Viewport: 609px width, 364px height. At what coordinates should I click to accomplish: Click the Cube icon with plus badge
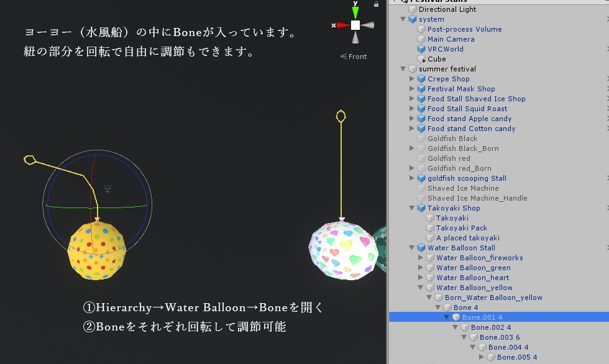421,59
